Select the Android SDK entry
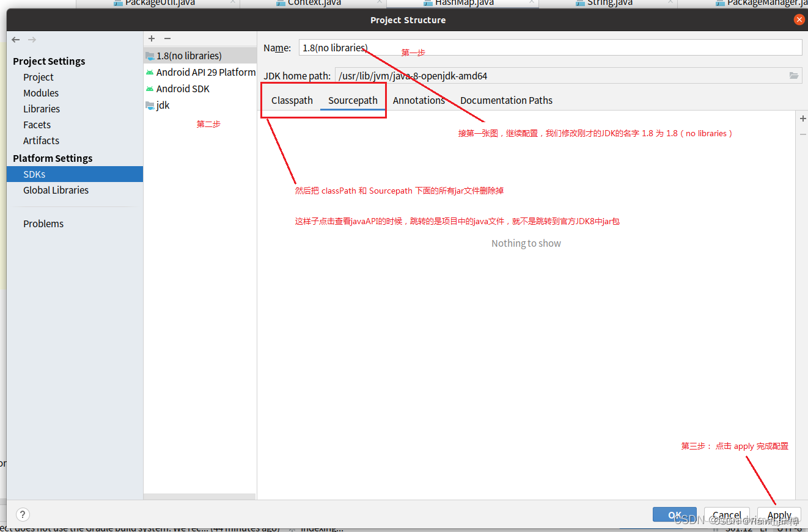This screenshot has width=808, height=532. click(x=200, y=89)
